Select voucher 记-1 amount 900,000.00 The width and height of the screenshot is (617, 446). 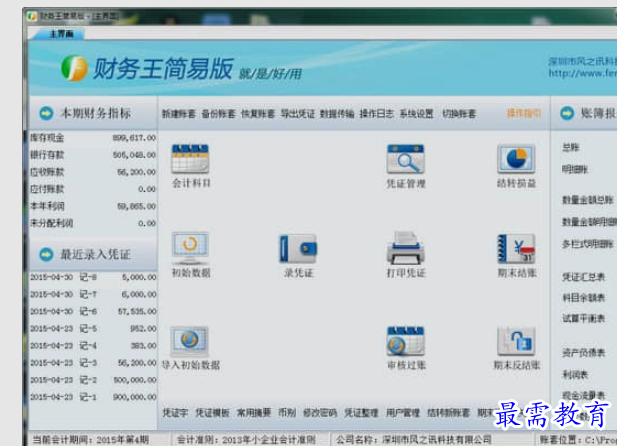click(93, 397)
